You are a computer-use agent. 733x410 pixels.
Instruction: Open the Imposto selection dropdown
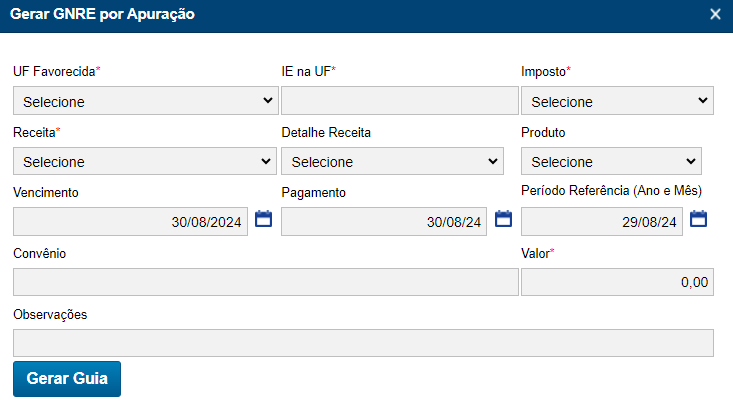[617, 101]
